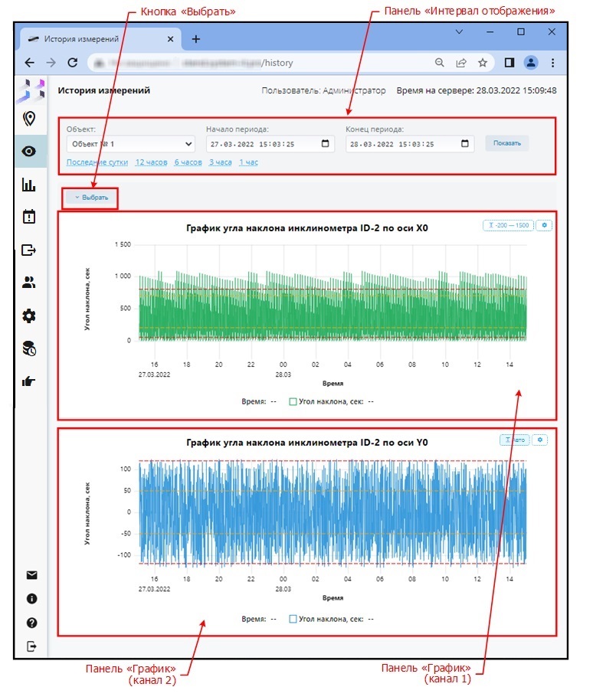Viewport: 593px width, 700px height.
Task: Open the 'Объект № 1' dropdown
Action: (x=130, y=143)
